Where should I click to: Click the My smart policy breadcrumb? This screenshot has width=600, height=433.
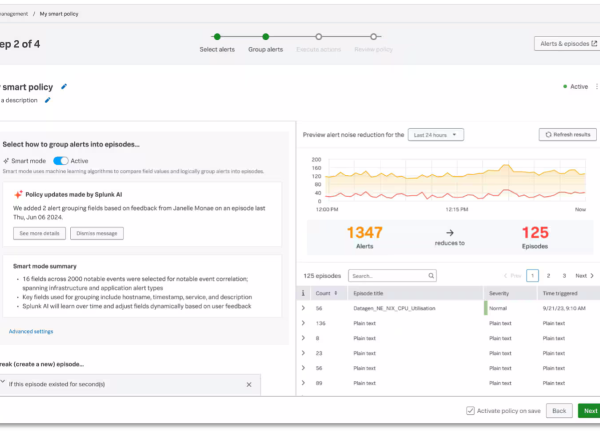pos(59,14)
